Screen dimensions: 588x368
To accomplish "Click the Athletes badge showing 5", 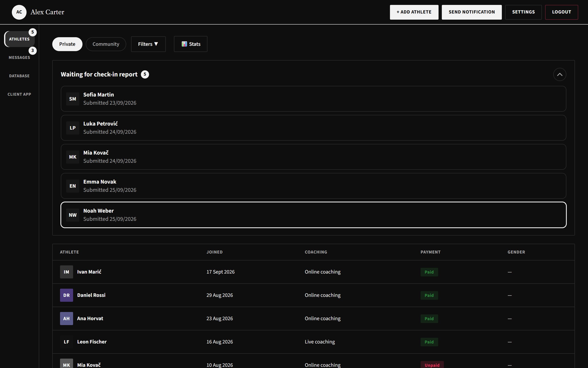I will [32, 32].
